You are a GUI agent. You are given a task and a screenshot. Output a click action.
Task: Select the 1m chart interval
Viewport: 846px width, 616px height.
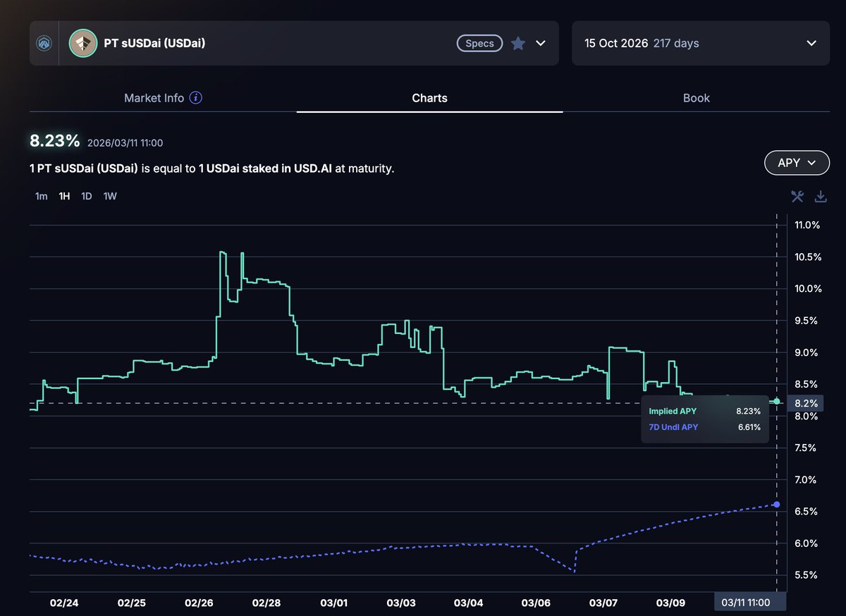[x=41, y=197]
